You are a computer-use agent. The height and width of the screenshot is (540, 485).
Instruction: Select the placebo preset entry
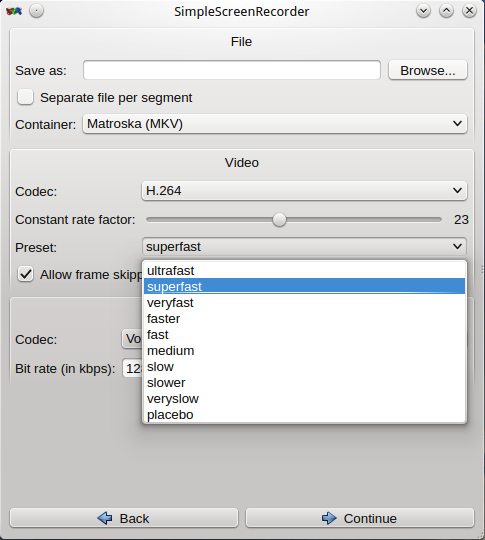(304, 415)
